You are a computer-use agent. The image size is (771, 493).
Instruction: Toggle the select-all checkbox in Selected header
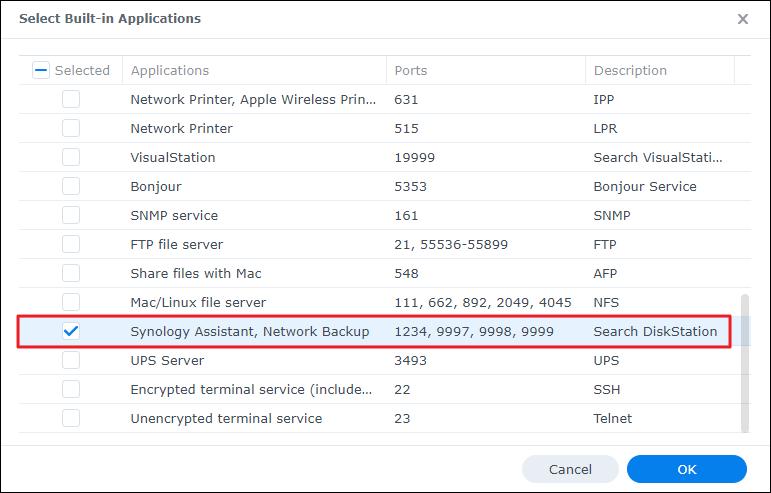(x=41, y=70)
